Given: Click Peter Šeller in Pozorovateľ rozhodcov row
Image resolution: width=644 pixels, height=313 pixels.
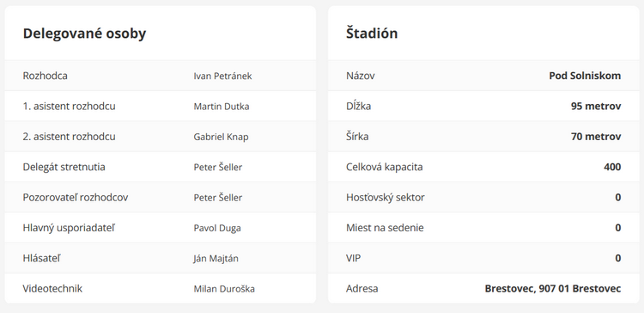Looking at the screenshot, I should 218,198.
